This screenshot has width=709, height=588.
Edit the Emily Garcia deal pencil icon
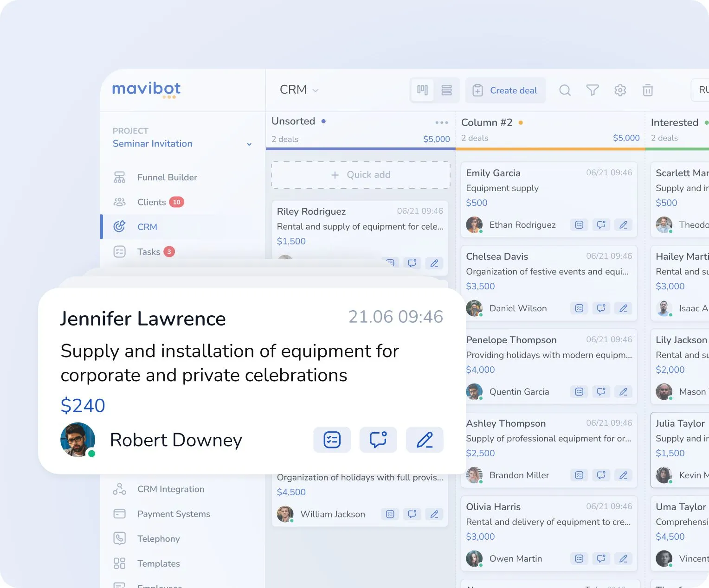[623, 225]
